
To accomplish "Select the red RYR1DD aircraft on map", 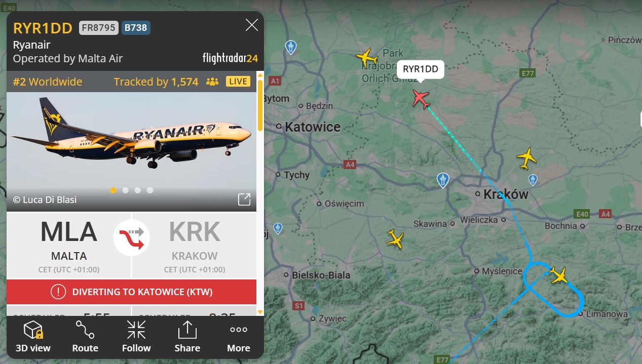I will click(421, 98).
